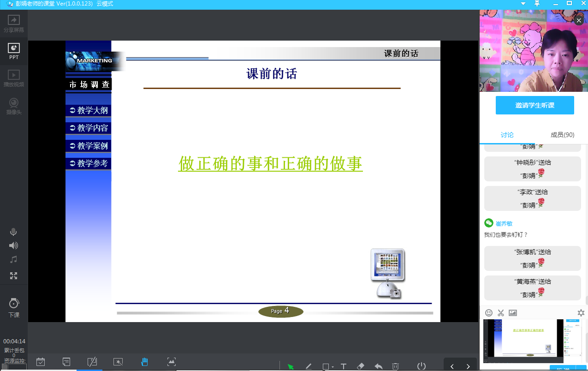Toggle the raise-hand icon in bottom toolbar
The width and height of the screenshot is (588, 371).
144,362
